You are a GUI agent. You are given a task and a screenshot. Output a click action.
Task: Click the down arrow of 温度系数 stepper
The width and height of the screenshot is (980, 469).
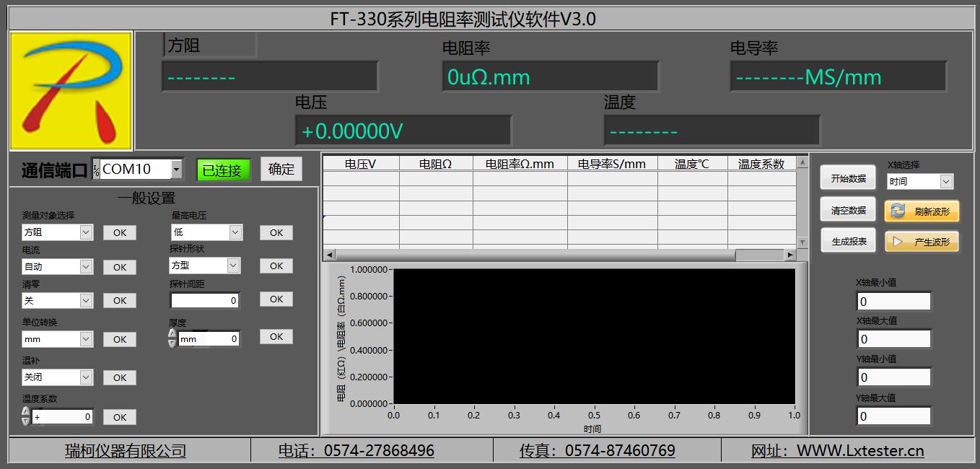[x=25, y=421]
